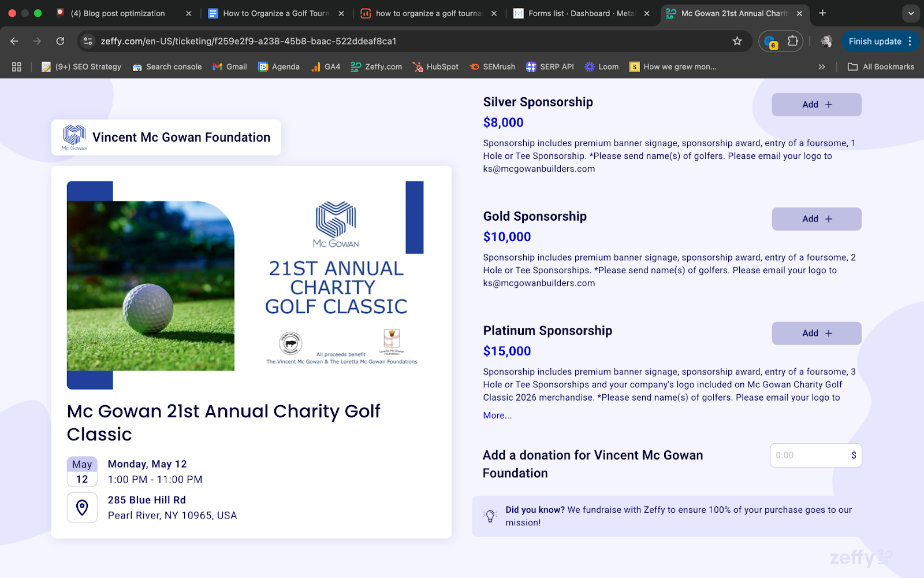Image resolution: width=924 pixels, height=578 pixels.
Task: Click the Did you know lightbulb icon
Action: 490,516
